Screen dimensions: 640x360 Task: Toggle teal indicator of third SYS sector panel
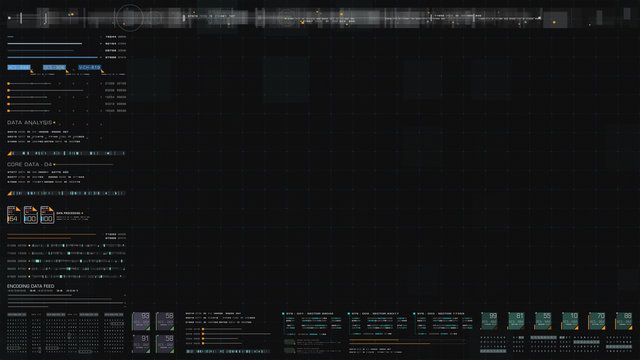coord(414,314)
